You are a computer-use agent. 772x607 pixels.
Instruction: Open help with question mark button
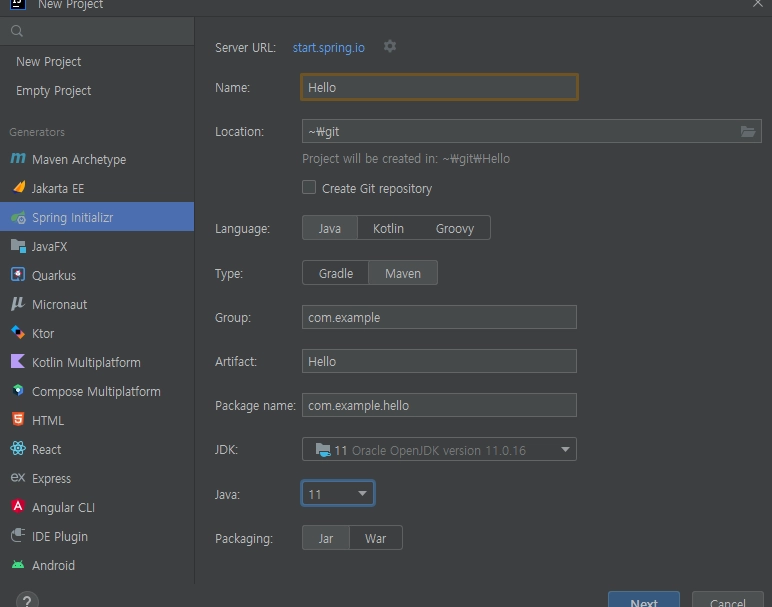[x=27, y=601]
